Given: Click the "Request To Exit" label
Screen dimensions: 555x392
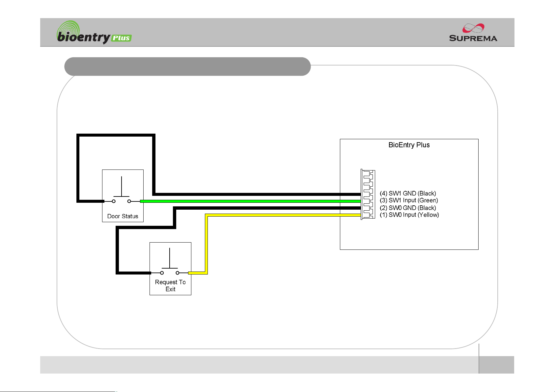Looking at the screenshot, I should [170, 286].
